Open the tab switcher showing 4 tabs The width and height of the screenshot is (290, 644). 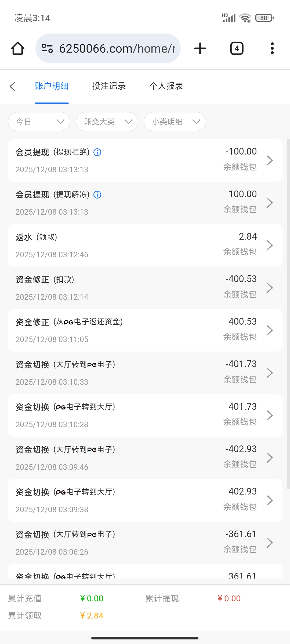point(237,48)
